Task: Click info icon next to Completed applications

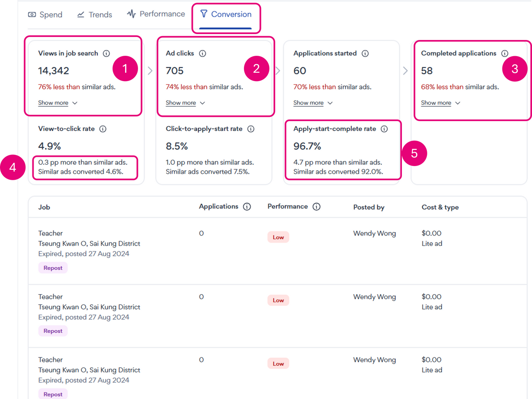Action: pos(505,53)
